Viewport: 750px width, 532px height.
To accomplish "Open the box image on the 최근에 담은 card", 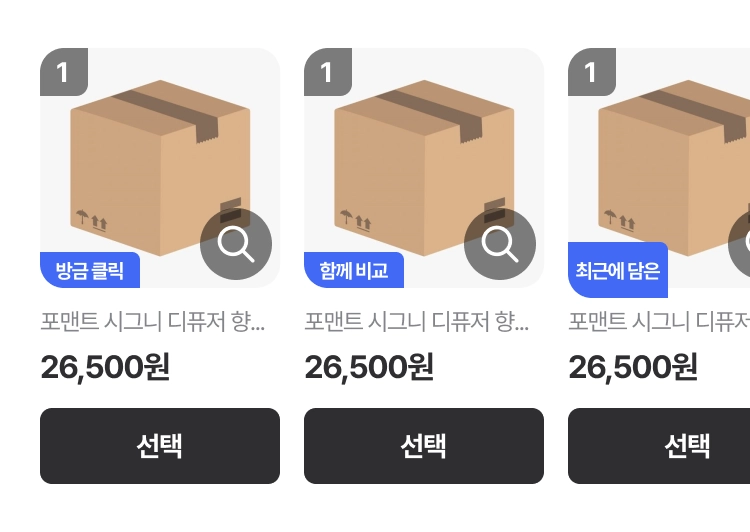I will click(659, 168).
